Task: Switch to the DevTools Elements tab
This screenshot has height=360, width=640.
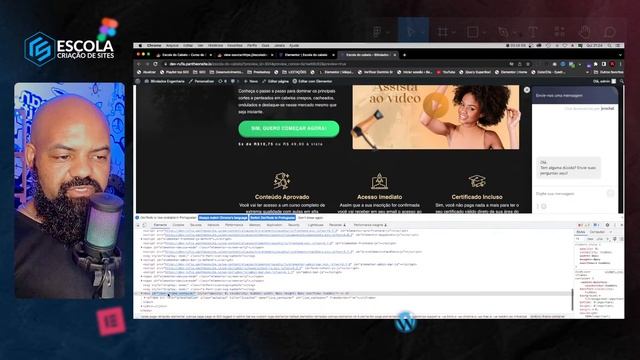Action: [x=160, y=225]
